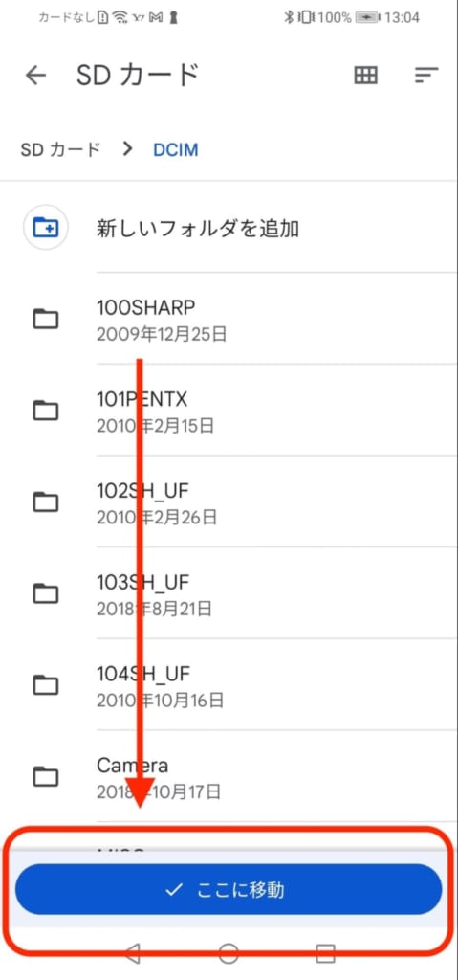Viewport: 458px width, 980px height.
Task: Tap the new folder plus icon
Action: coord(46,228)
